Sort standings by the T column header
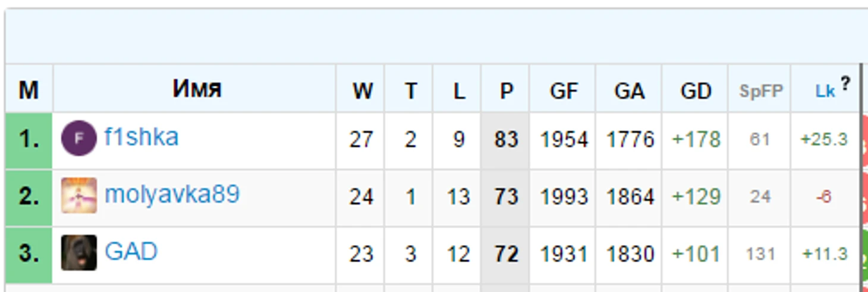 [411, 91]
